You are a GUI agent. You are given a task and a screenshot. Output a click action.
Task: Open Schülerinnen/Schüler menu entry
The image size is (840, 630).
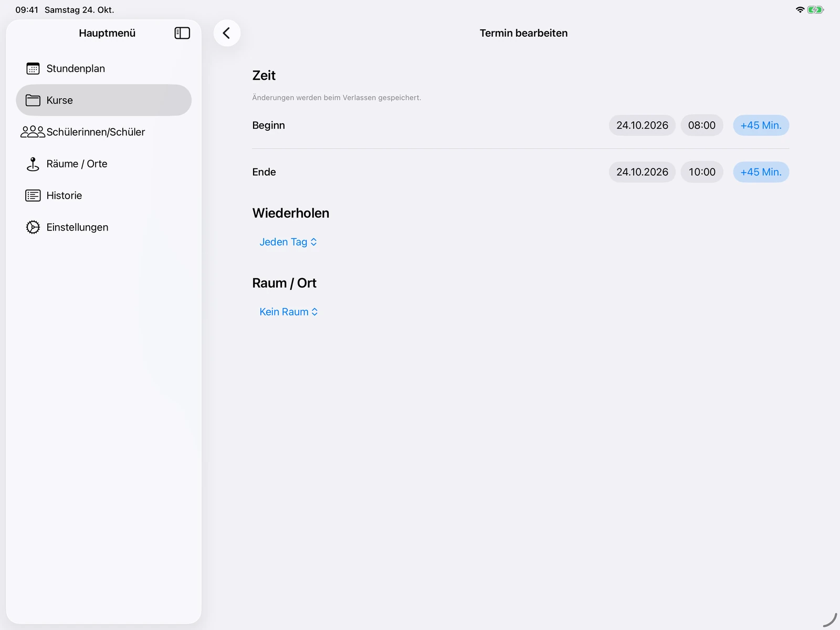click(103, 132)
